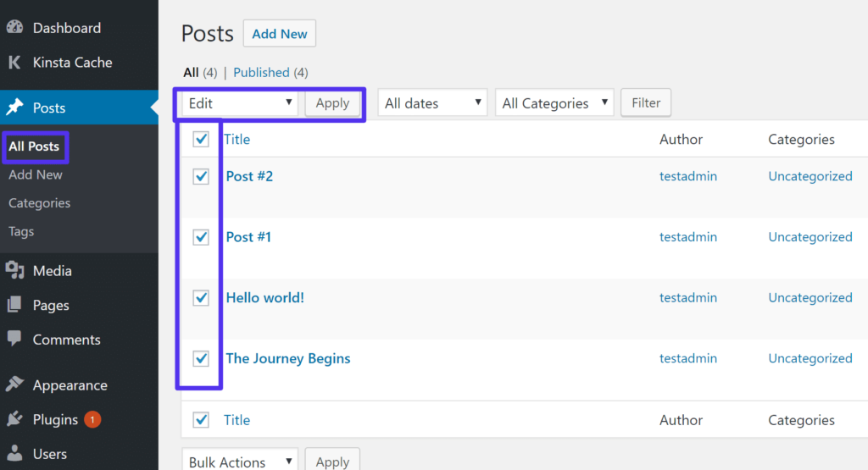Image resolution: width=868 pixels, height=470 pixels.
Task: Open the All Categories dropdown
Action: (x=554, y=103)
